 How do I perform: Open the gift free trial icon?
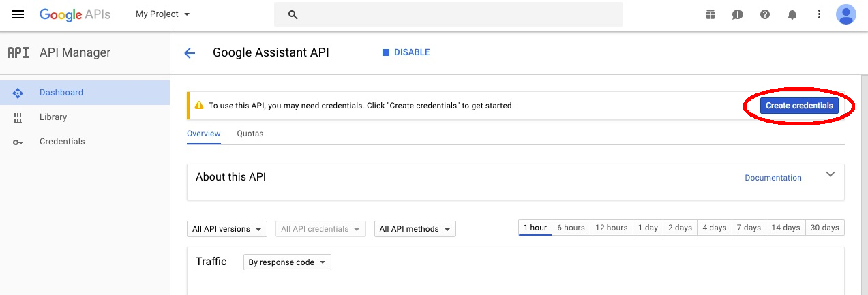pyautogui.click(x=710, y=14)
